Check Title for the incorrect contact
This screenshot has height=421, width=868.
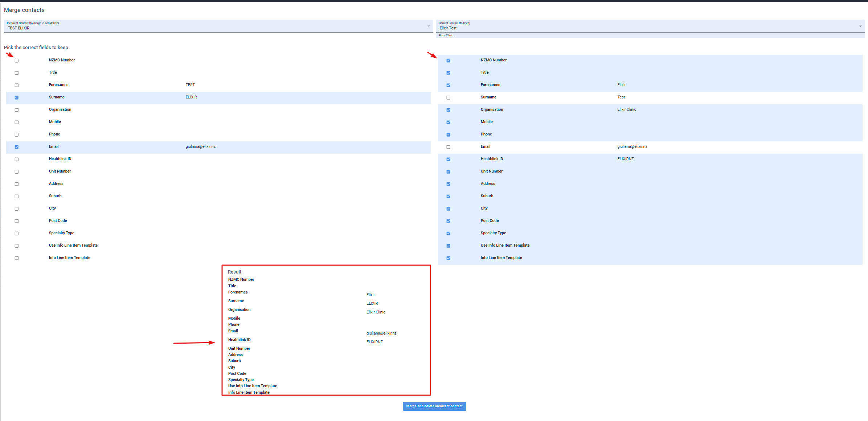point(16,73)
